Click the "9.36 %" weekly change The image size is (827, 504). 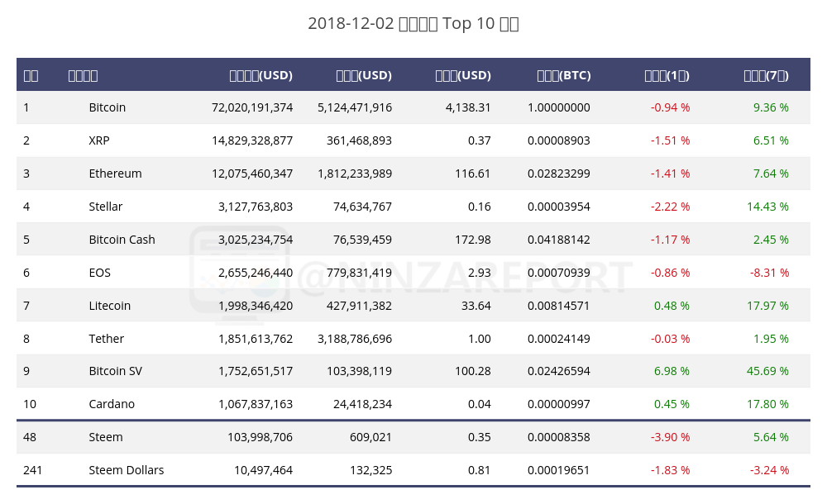pos(771,107)
